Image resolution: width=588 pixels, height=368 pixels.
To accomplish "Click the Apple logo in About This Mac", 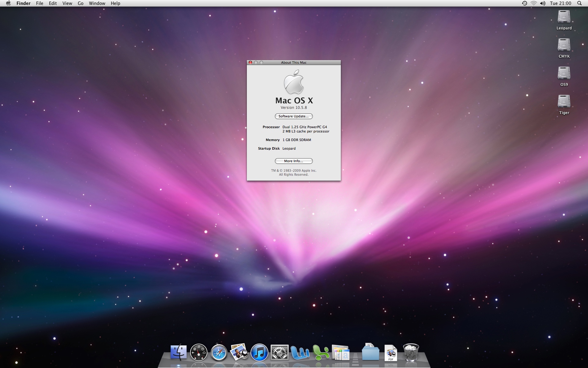I will [294, 82].
